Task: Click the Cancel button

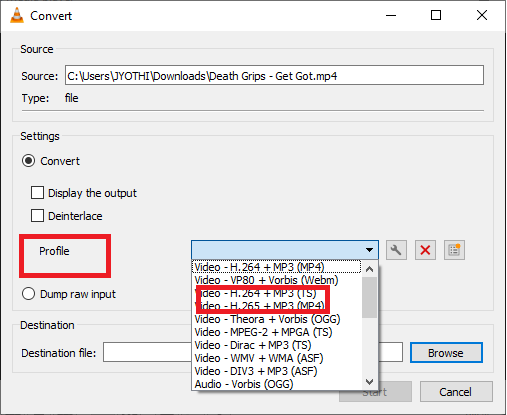Action: pyautogui.click(x=456, y=392)
